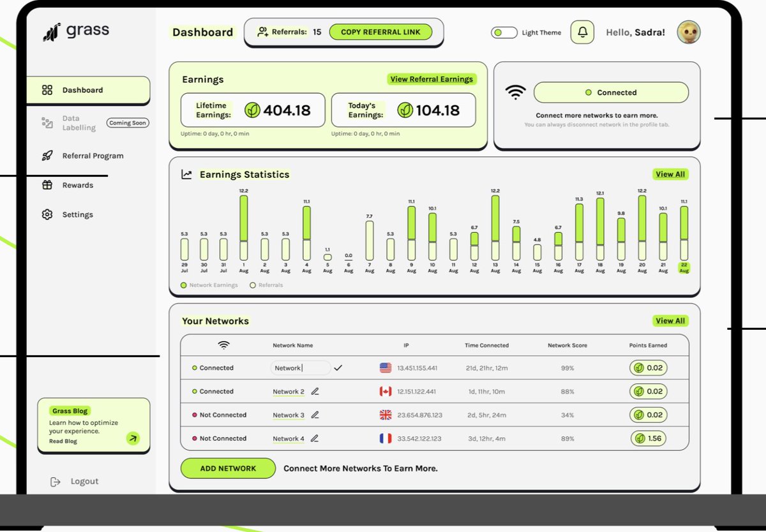766x532 pixels.
Task: Open Referral Program in sidebar
Action: pos(93,156)
